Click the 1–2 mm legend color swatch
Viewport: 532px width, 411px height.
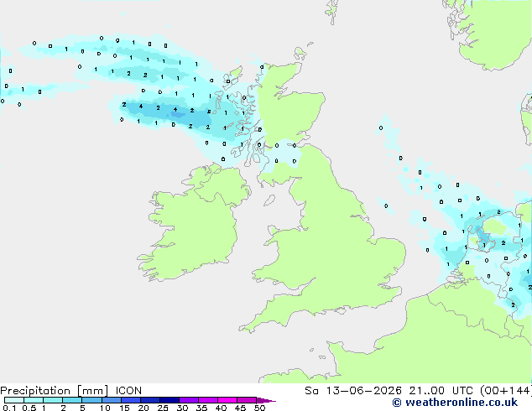[53, 400]
